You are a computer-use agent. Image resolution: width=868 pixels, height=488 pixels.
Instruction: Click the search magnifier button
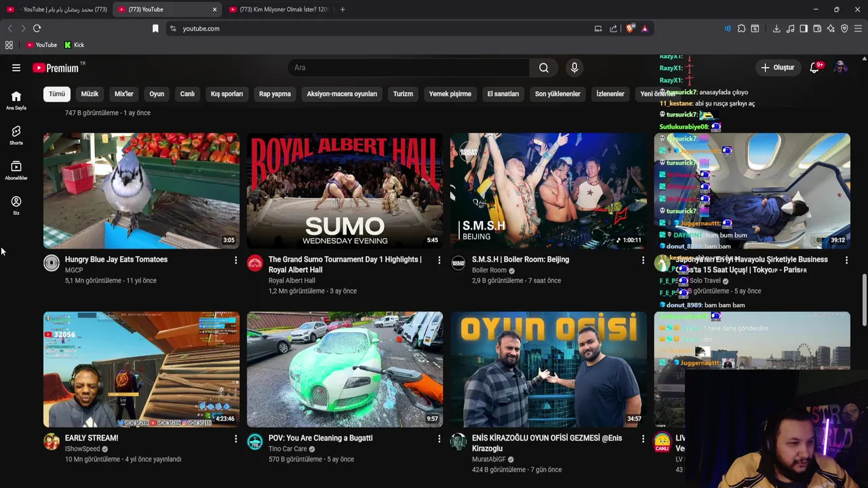point(543,68)
